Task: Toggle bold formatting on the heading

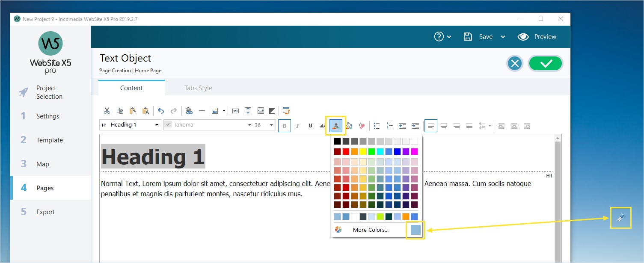Action: click(284, 125)
